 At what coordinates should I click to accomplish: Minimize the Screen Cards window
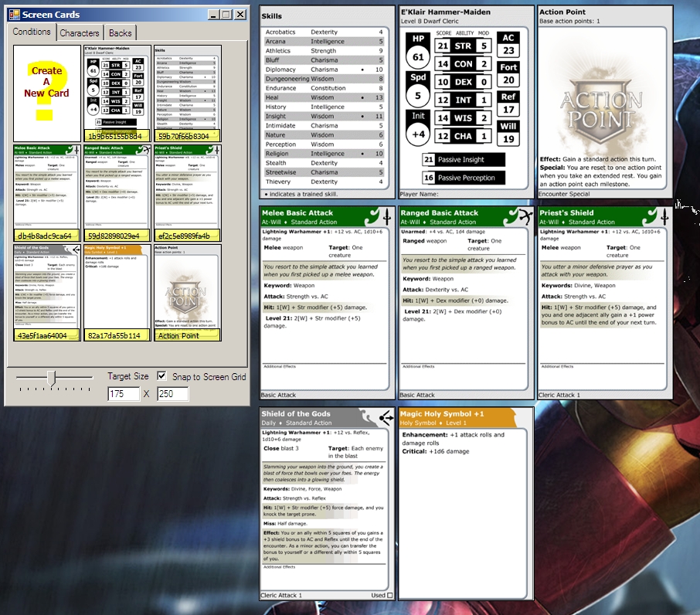(x=213, y=15)
